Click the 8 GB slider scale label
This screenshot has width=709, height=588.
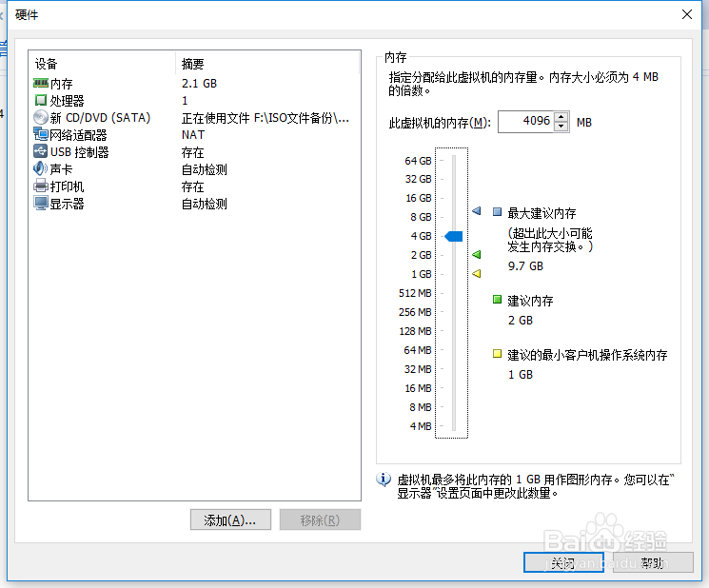point(421,217)
